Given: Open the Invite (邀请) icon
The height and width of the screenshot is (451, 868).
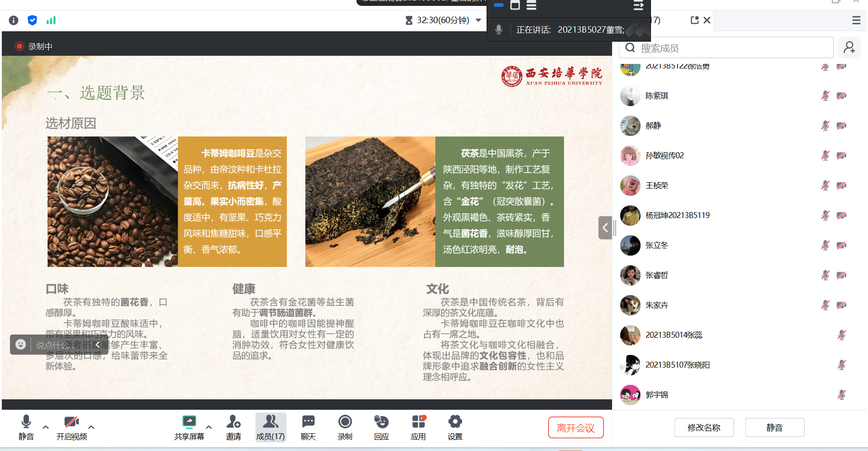Looking at the screenshot, I should coord(233,422).
